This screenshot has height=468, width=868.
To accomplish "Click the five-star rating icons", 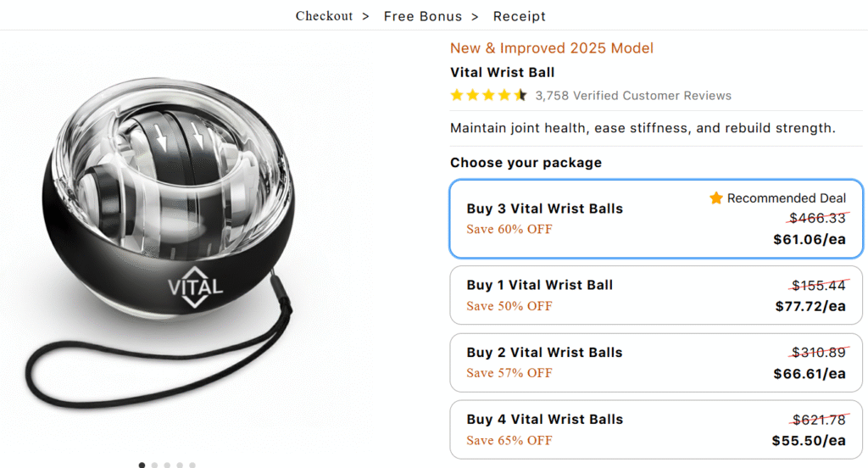I will point(488,96).
